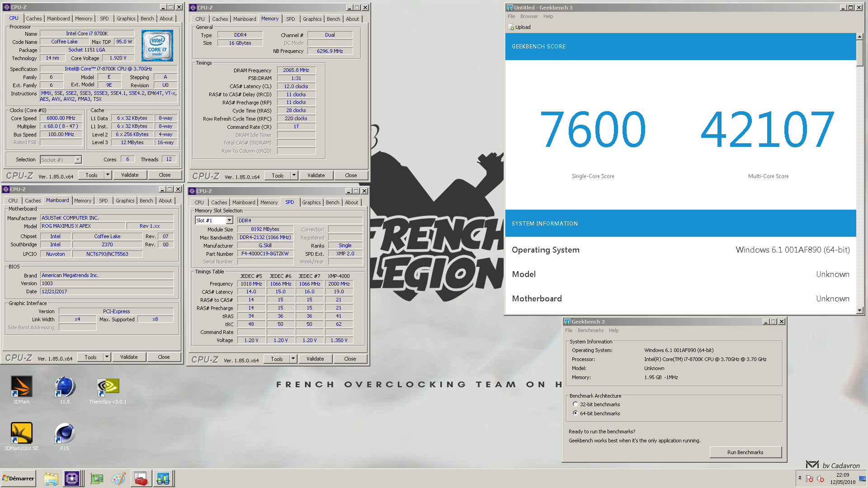Click the muted volume tray icon
The height and width of the screenshot is (488, 868).
pyautogui.click(x=821, y=479)
